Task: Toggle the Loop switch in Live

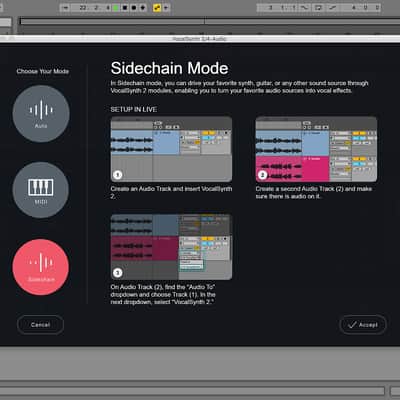Action: click(x=318, y=7)
